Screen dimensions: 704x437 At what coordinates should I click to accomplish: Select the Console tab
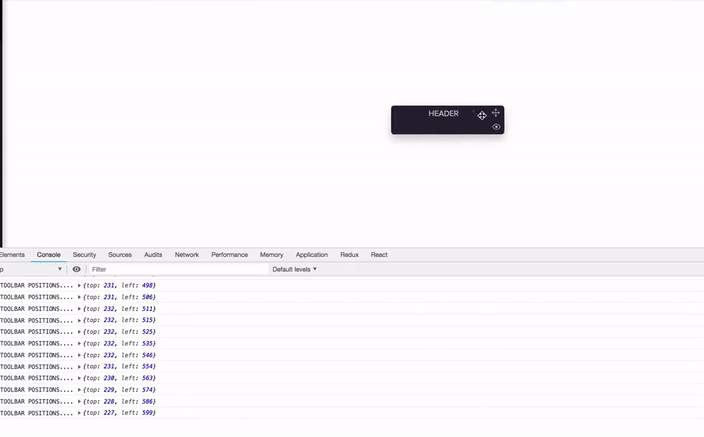pyautogui.click(x=48, y=255)
